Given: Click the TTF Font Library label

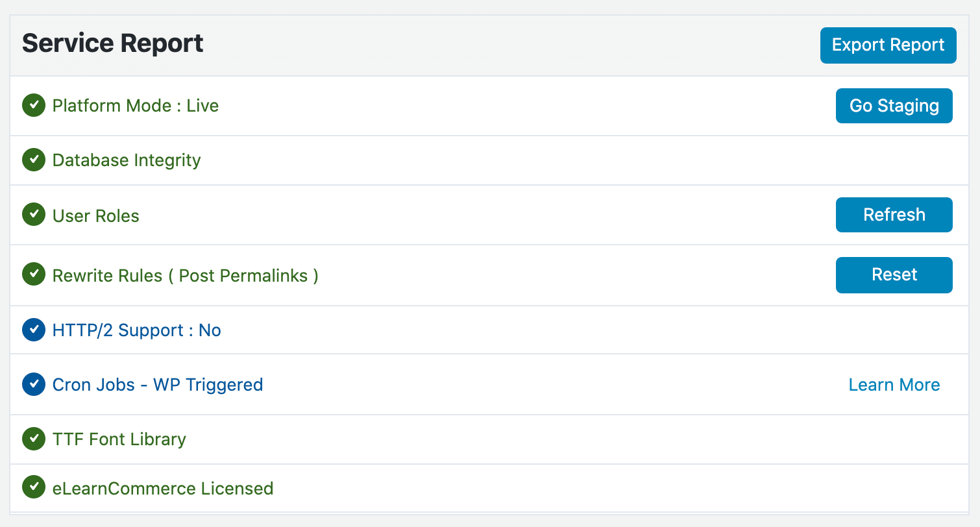Looking at the screenshot, I should (x=119, y=439).
